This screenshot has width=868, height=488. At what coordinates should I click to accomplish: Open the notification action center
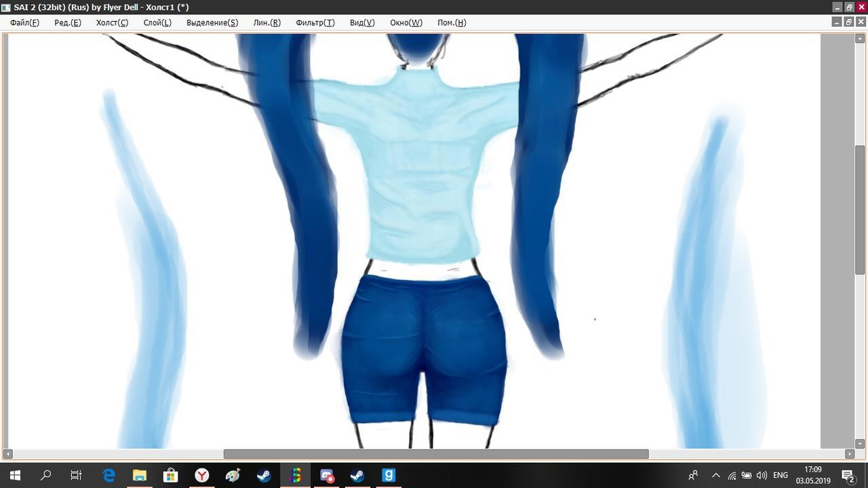tap(848, 475)
